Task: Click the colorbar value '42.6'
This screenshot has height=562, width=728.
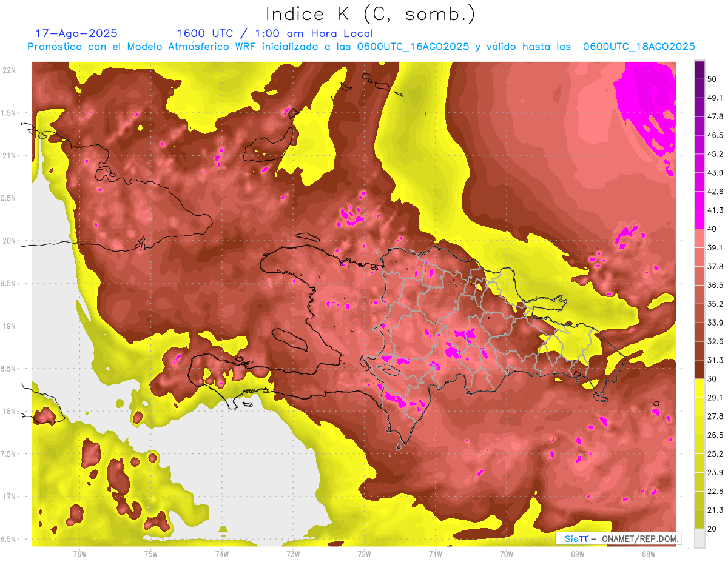Action: click(x=715, y=192)
